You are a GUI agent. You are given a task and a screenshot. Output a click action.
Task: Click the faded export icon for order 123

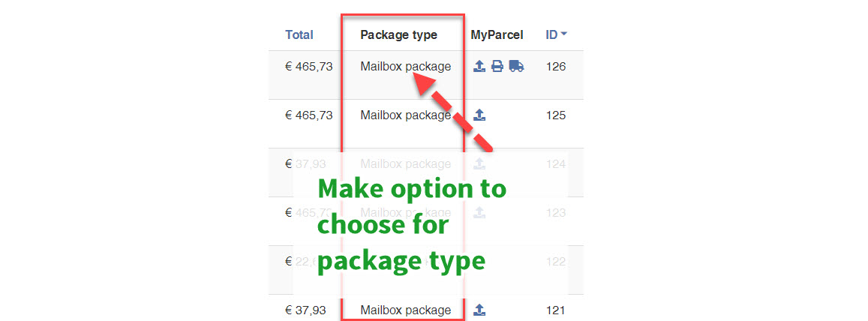pos(480,213)
